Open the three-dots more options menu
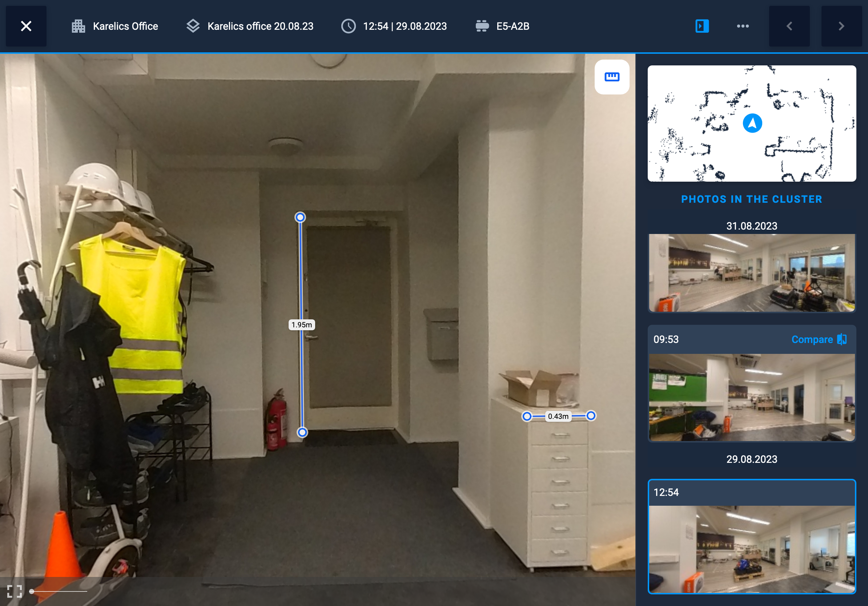868x606 pixels. point(743,26)
